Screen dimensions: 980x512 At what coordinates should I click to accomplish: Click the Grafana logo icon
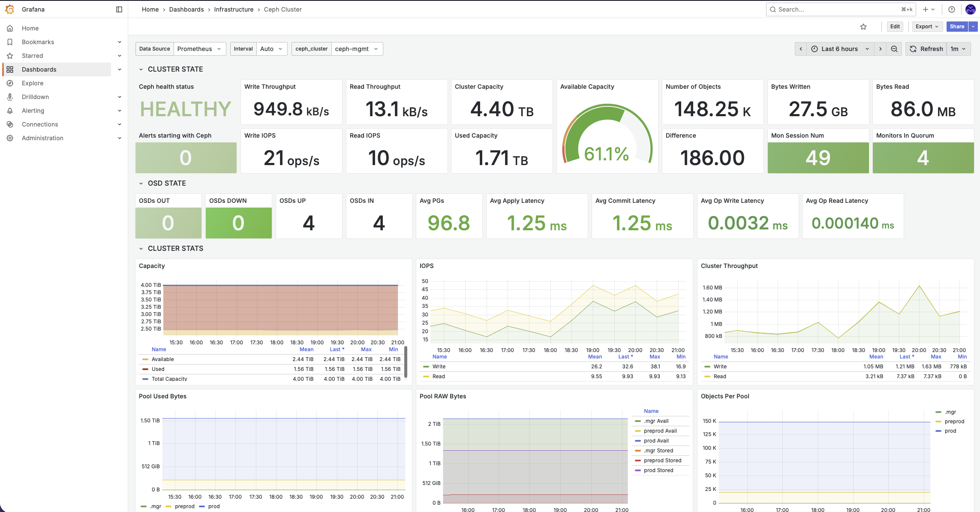point(10,9)
